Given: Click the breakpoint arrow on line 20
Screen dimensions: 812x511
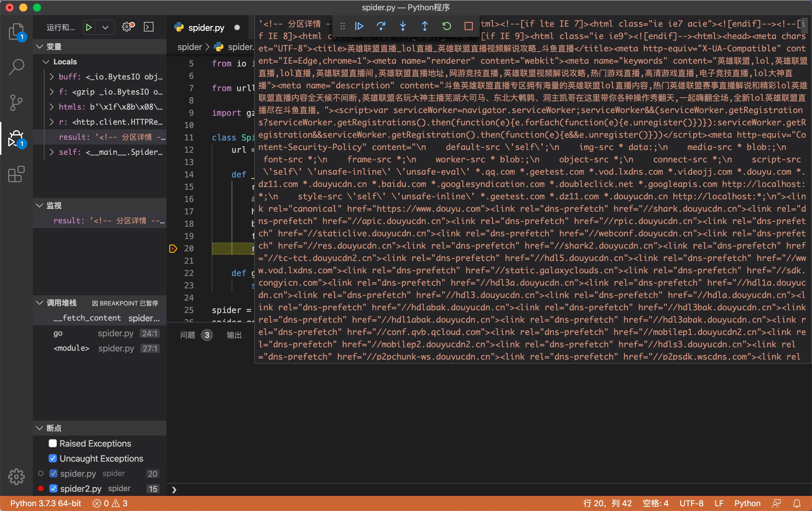Looking at the screenshot, I should coord(173,248).
